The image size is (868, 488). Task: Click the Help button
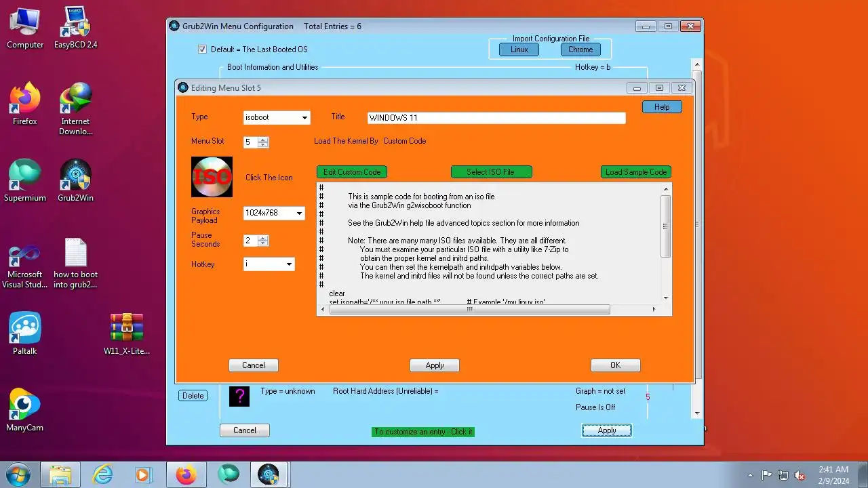point(662,107)
